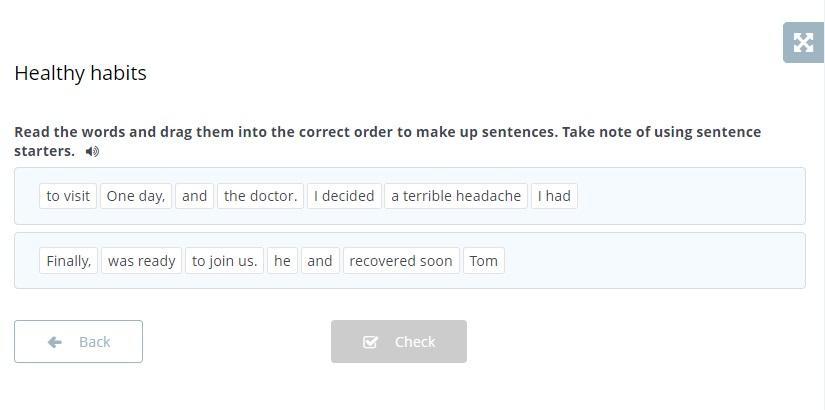Select 'a terrible headache' tile
Screen dimensions: 825x410
coord(456,196)
